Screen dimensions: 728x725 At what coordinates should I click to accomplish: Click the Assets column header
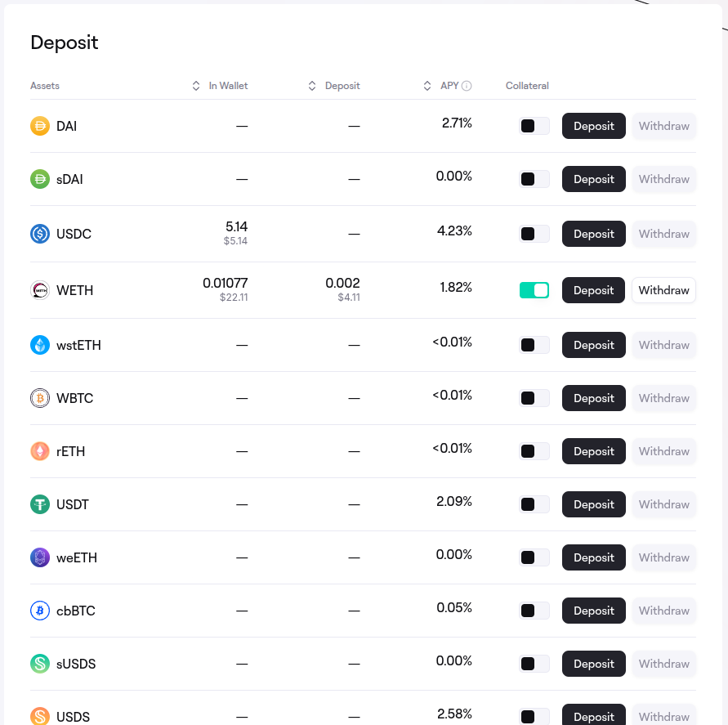click(45, 86)
